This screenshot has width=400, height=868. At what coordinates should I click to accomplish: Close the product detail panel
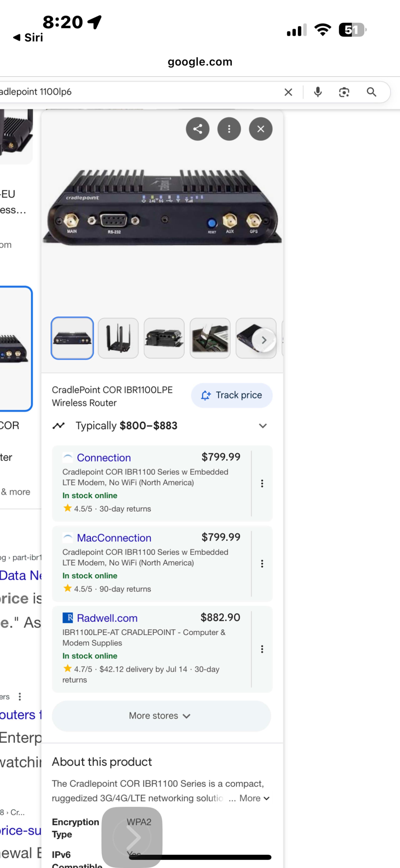(x=260, y=129)
